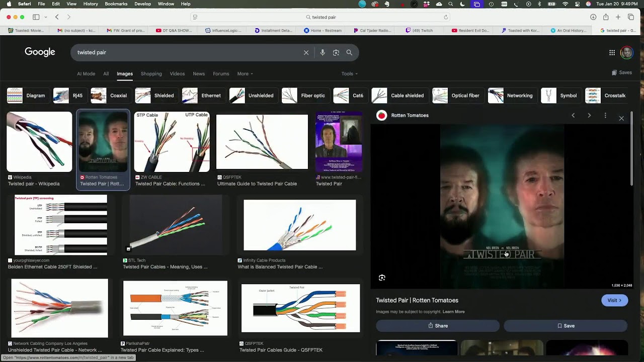This screenshot has width=644, height=362.
Task: Click the Google logo
Action: coord(40,52)
